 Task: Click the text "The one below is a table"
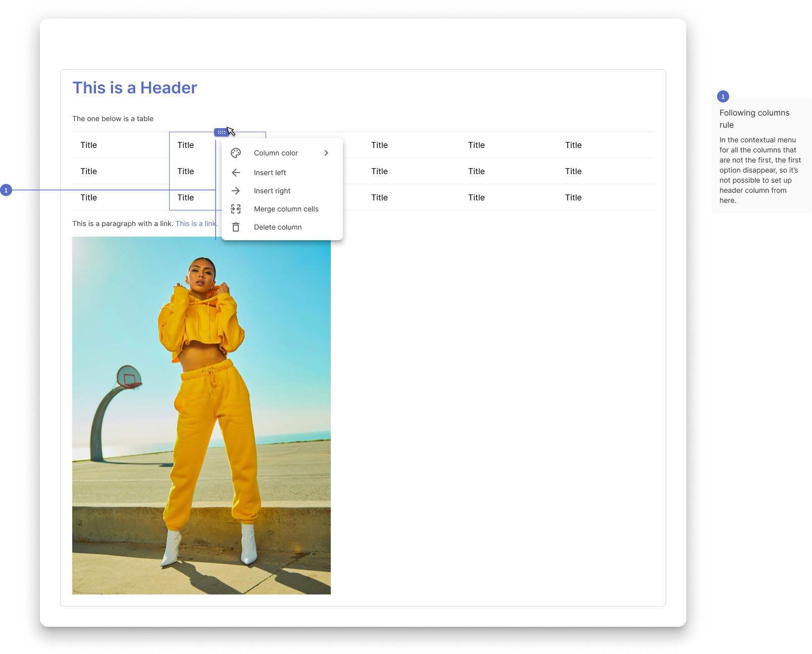pos(113,119)
